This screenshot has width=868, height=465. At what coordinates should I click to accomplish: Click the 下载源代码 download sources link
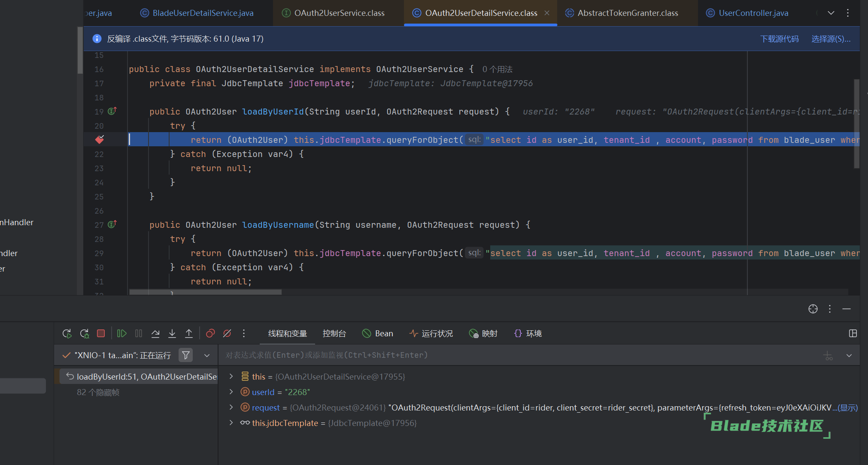(x=779, y=39)
